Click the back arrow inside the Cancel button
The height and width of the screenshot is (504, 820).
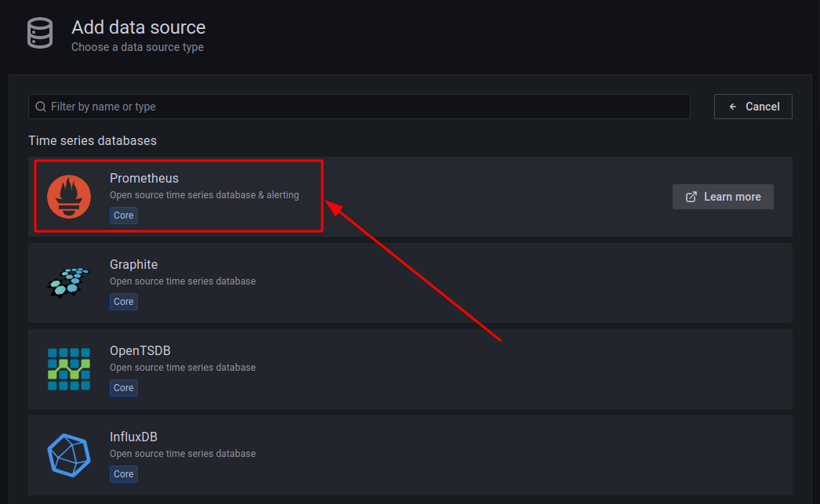pos(732,106)
